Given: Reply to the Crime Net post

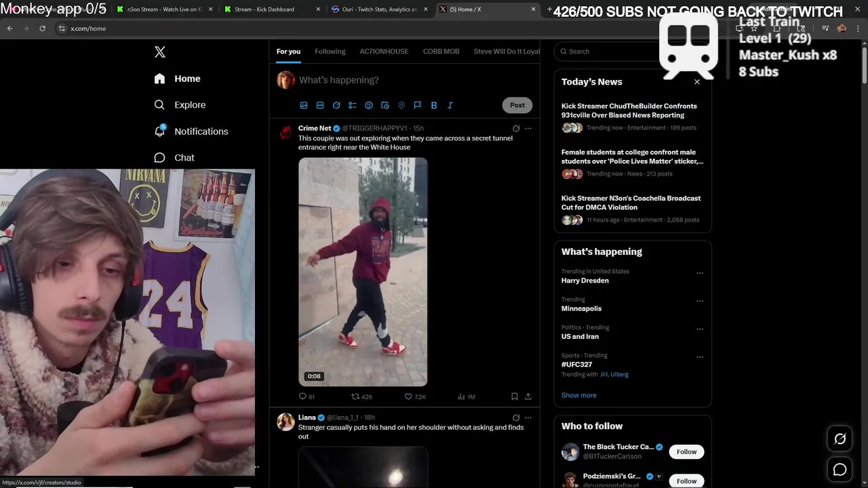Looking at the screenshot, I should pos(307,396).
